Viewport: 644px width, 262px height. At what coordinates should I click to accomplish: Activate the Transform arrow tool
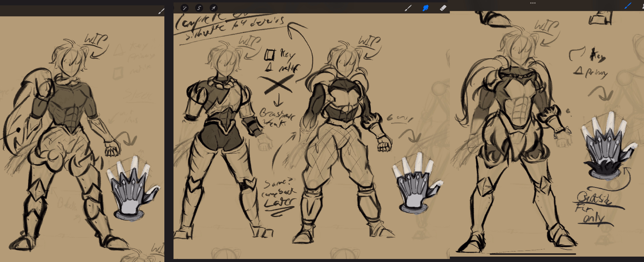[213, 8]
